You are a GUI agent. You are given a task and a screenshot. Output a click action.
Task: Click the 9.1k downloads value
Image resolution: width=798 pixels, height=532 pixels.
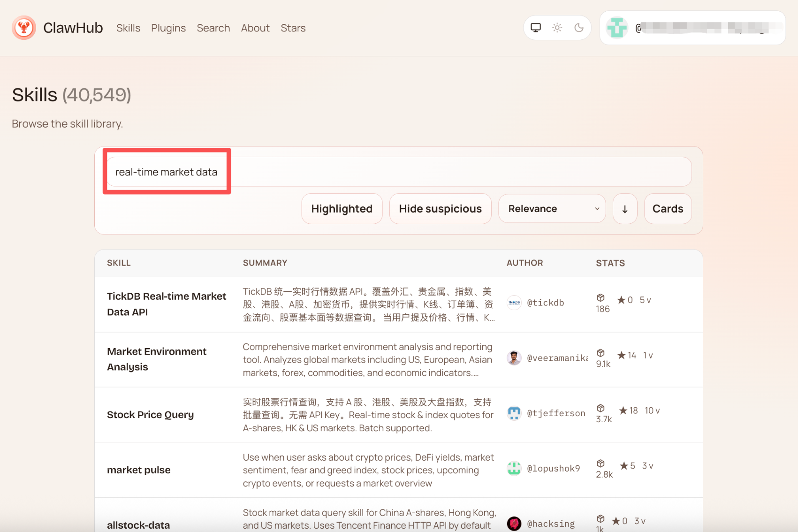[x=603, y=364]
